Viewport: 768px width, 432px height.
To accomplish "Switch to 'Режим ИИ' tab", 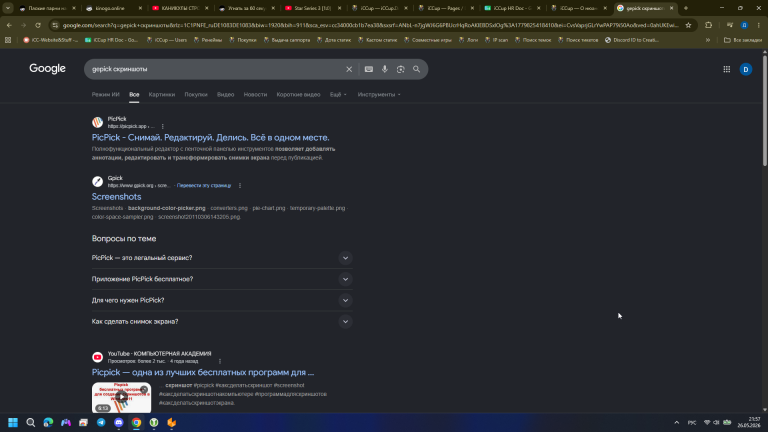I will pyautogui.click(x=105, y=95).
